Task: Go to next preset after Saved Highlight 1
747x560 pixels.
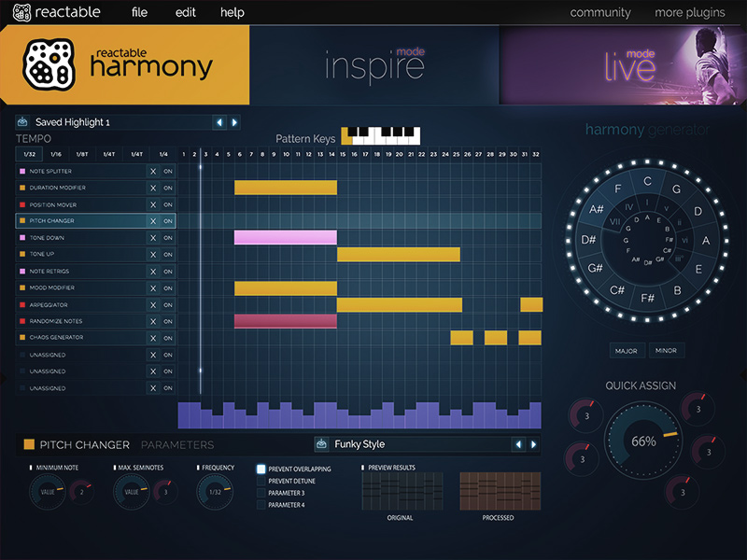Action: [234, 122]
